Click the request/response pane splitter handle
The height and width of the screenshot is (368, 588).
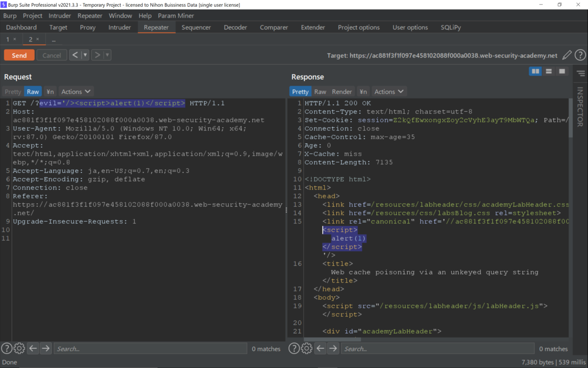(287, 210)
